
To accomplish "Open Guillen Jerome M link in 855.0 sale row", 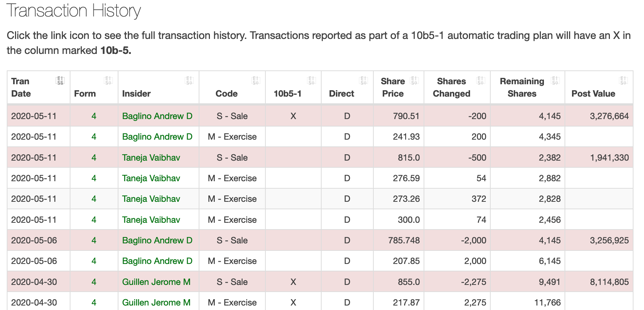I will (x=156, y=282).
